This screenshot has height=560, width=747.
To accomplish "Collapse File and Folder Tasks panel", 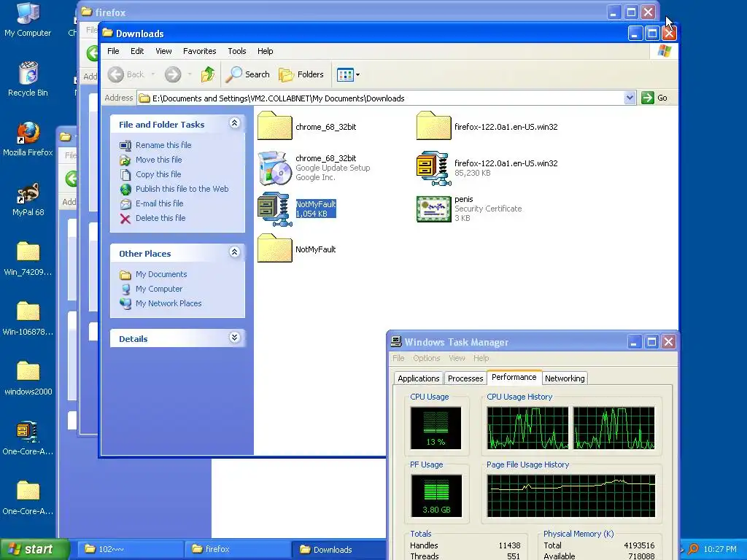I will point(234,123).
